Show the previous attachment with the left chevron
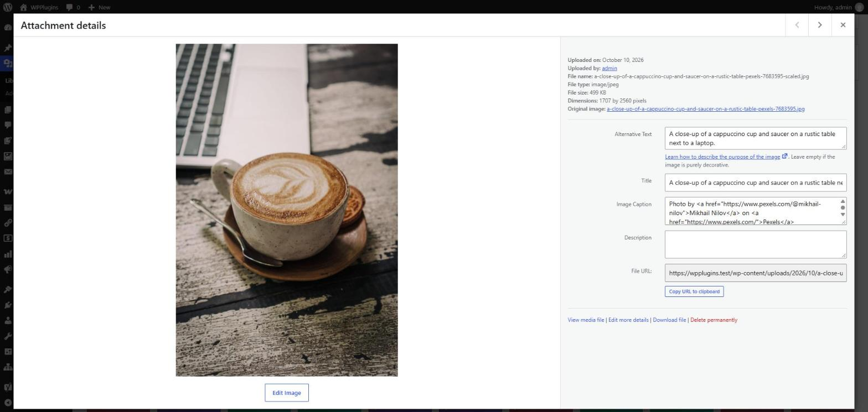Viewport: 868px width, 412px height. (x=797, y=25)
